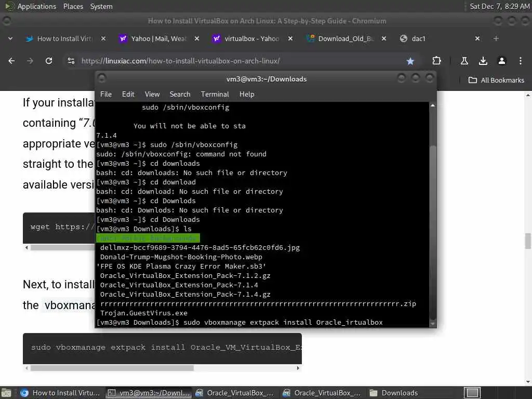Open the profile avatar button
The width and height of the screenshot is (532, 399).
pos(502,61)
